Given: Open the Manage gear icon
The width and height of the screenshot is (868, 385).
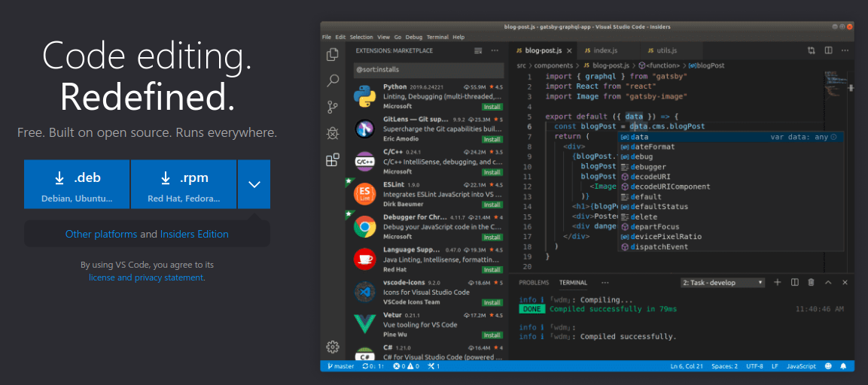Looking at the screenshot, I should pos(333,347).
